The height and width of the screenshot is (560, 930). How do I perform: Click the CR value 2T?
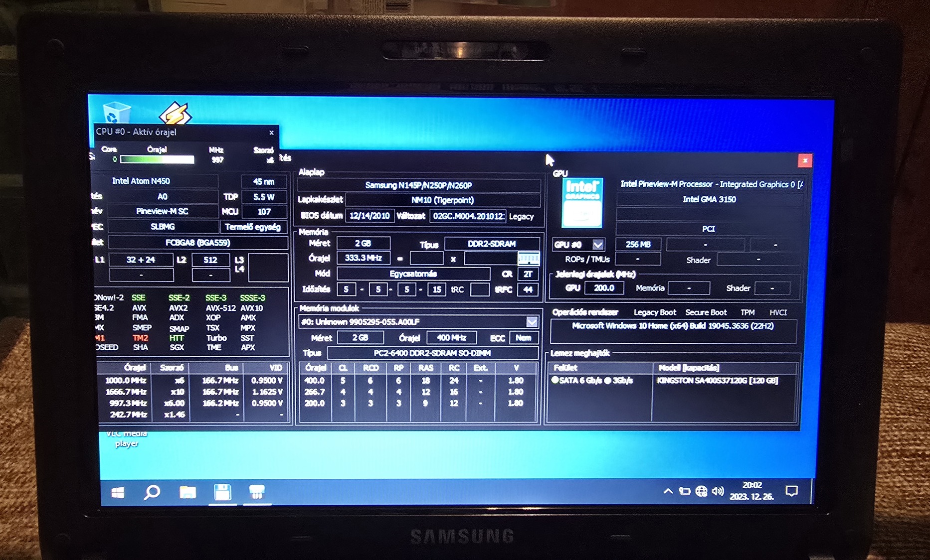528,274
